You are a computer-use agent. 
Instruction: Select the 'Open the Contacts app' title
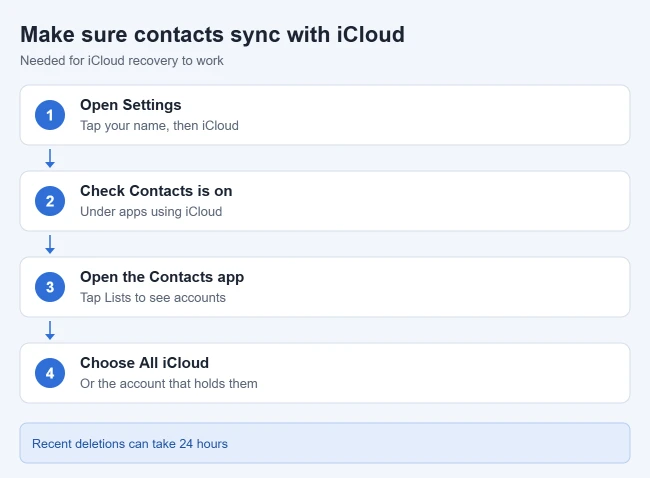pyautogui.click(x=162, y=277)
